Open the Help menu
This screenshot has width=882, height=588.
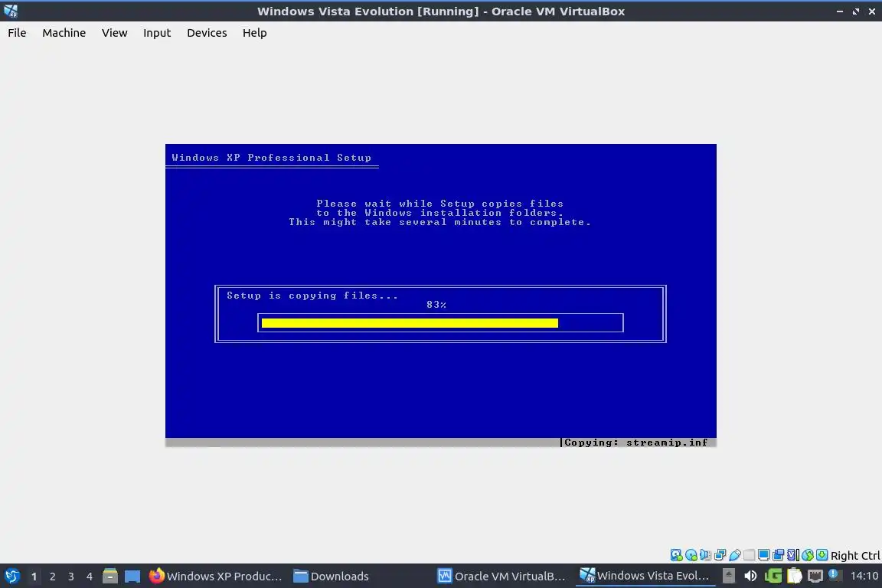(x=254, y=33)
